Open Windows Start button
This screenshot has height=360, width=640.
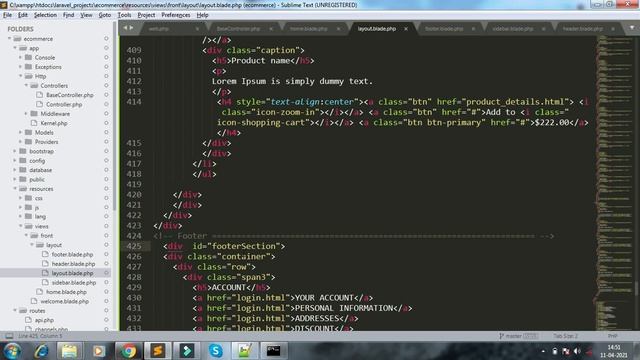pyautogui.click(x=12, y=351)
